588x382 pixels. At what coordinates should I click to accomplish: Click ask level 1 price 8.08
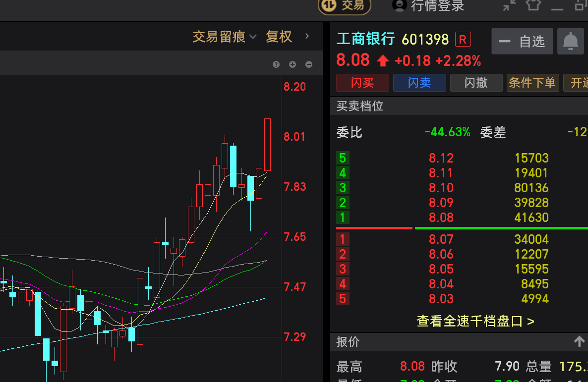(441, 218)
